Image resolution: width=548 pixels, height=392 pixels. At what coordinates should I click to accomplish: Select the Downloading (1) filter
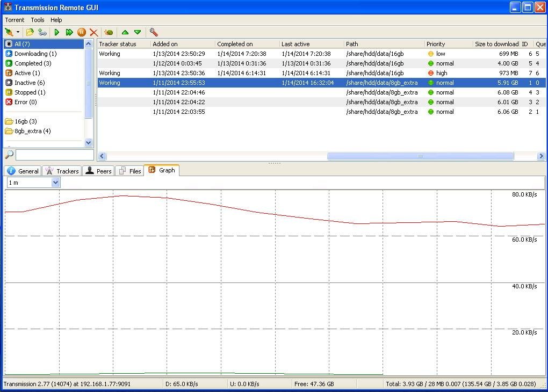[35, 54]
